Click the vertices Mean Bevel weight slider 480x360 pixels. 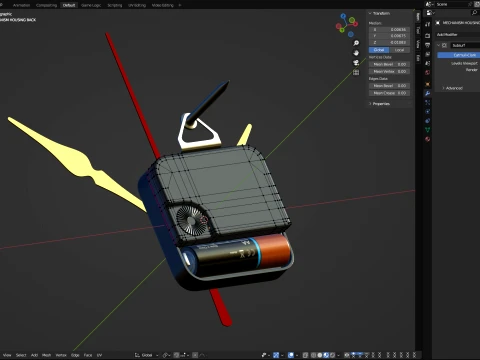pyautogui.click(x=389, y=64)
